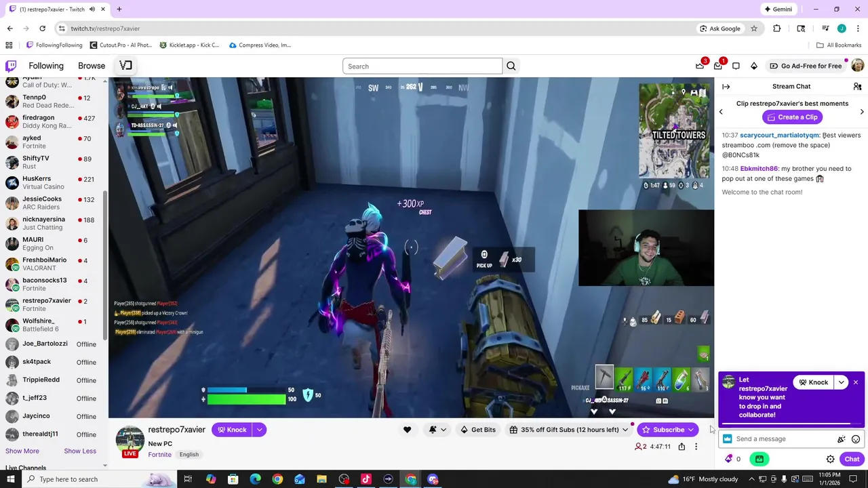
Task: Open Twitch feed icon beside Browse
Action: click(x=125, y=66)
